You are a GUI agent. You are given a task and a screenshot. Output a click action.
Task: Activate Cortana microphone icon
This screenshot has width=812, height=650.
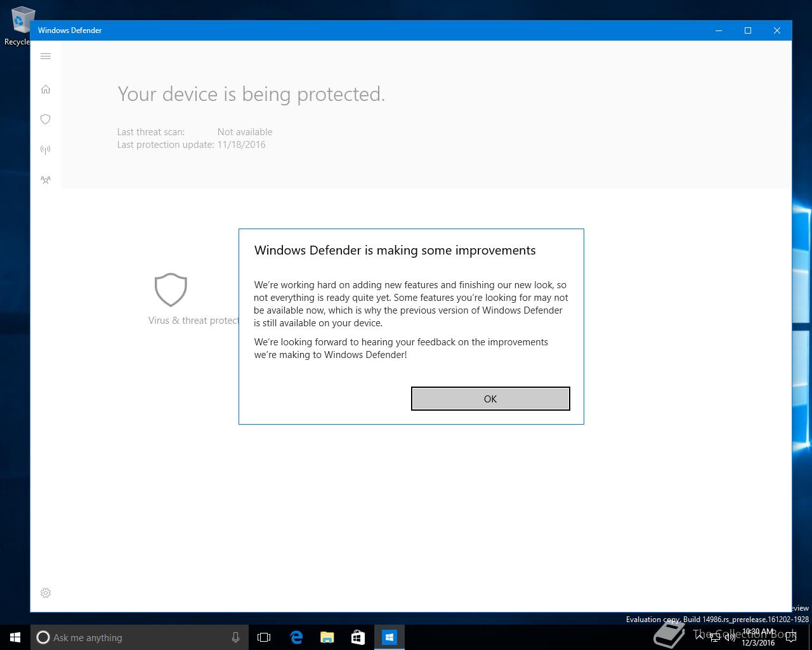pos(235,637)
